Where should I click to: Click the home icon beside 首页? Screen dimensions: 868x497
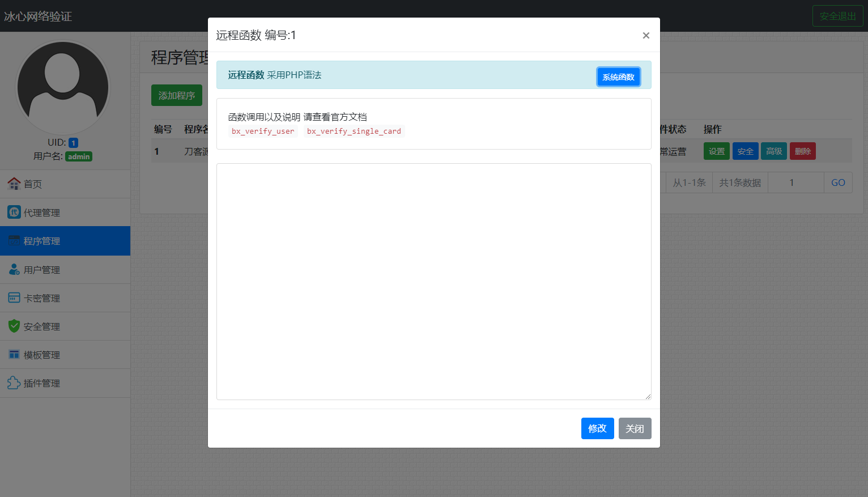(x=14, y=184)
